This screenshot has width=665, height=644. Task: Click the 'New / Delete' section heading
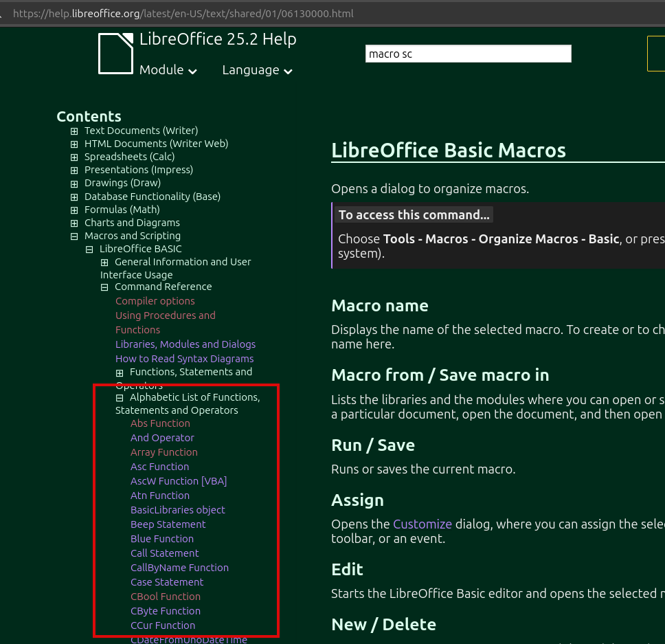pos(384,625)
